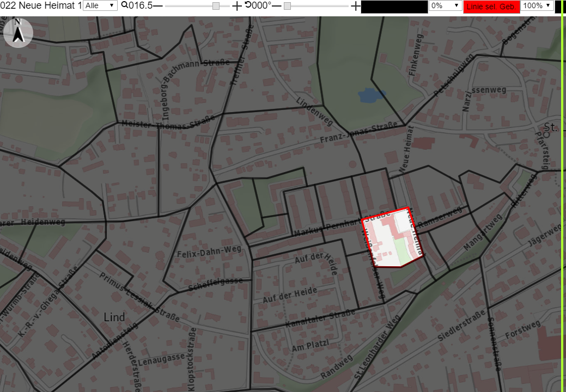Click the zoom minus icon

[158, 6]
